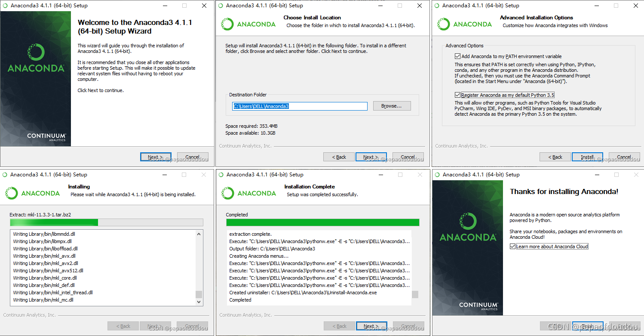Screen dimensions: 644x336
Task: Select 'Writing Library/bin/libmmdd.dll' log line
Action: tap(44, 234)
